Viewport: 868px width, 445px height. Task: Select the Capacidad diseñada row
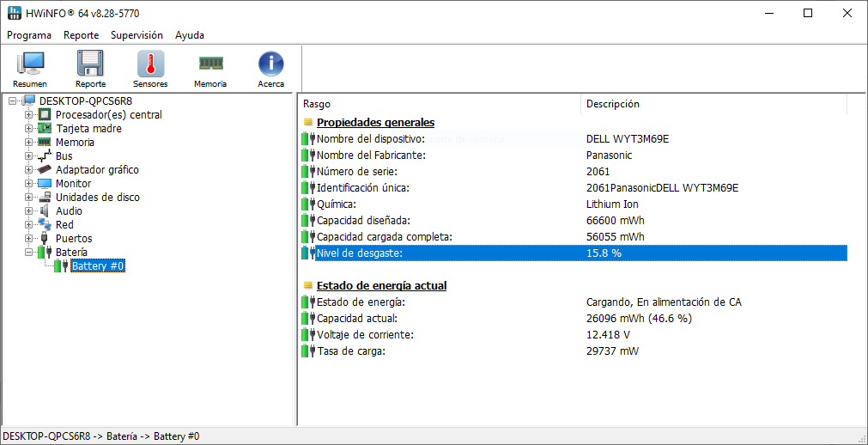click(x=364, y=221)
